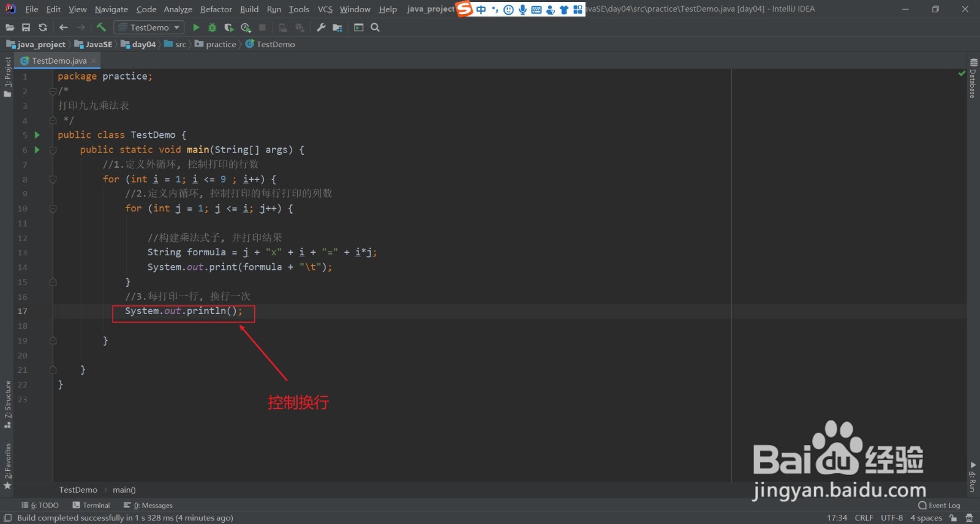Toggle the Database tool window stripe button
Screen dimensions: 980x524
pos(973,78)
